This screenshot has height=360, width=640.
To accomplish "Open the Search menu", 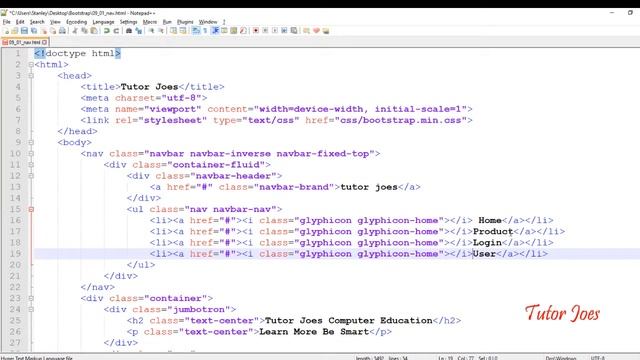I will [37, 22].
